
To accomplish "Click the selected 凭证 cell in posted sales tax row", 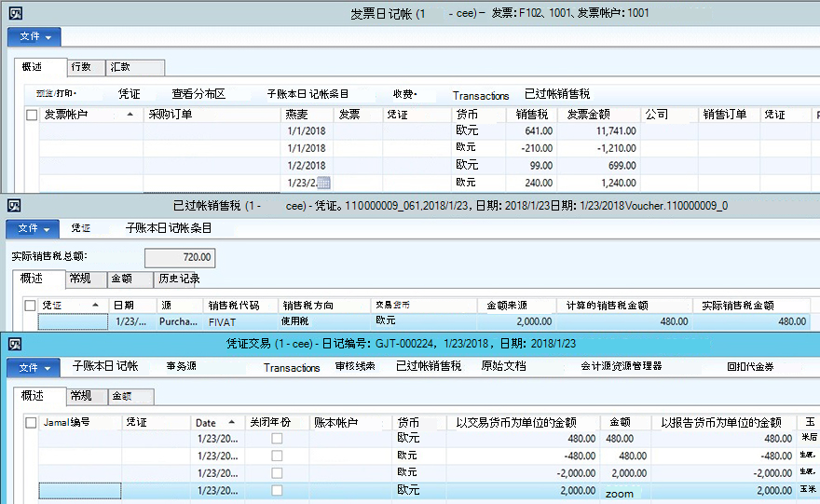I will (74, 321).
